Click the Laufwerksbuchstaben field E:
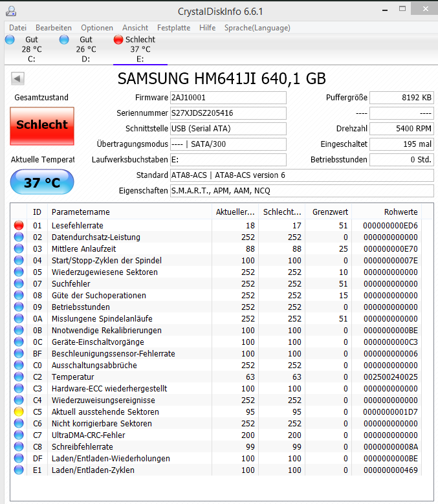This screenshot has width=438, height=504. tap(228, 160)
